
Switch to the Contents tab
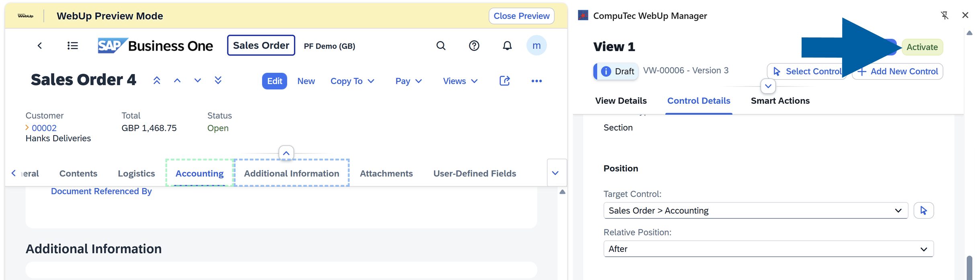(x=78, y=173)
